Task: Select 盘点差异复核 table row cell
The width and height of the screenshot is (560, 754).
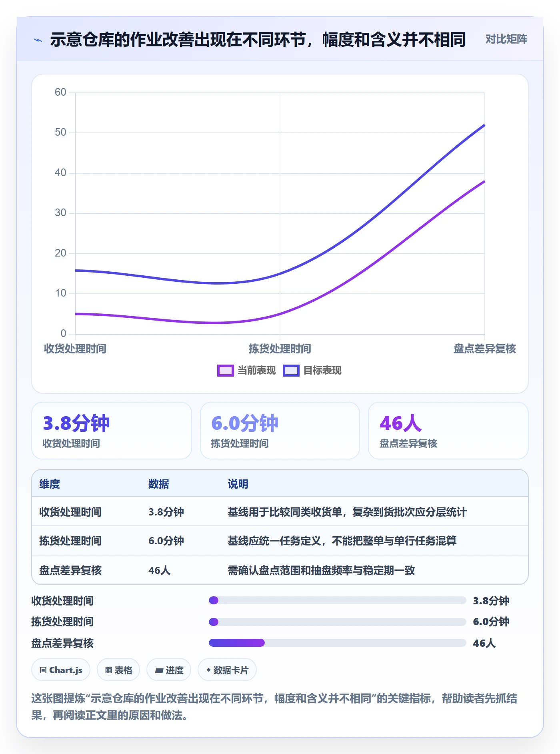Action: coord(70,570)
